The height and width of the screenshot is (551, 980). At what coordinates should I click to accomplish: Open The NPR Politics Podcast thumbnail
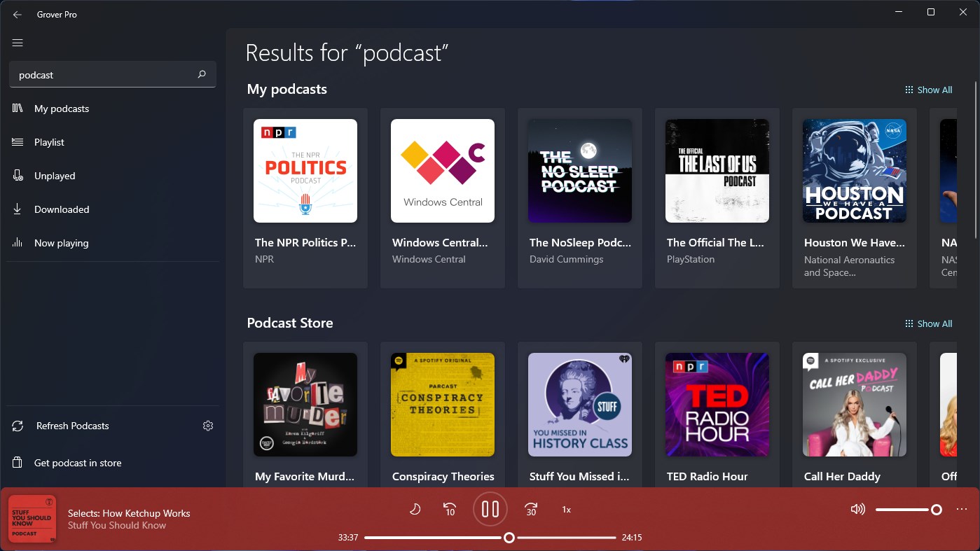[x=305, y=171]
